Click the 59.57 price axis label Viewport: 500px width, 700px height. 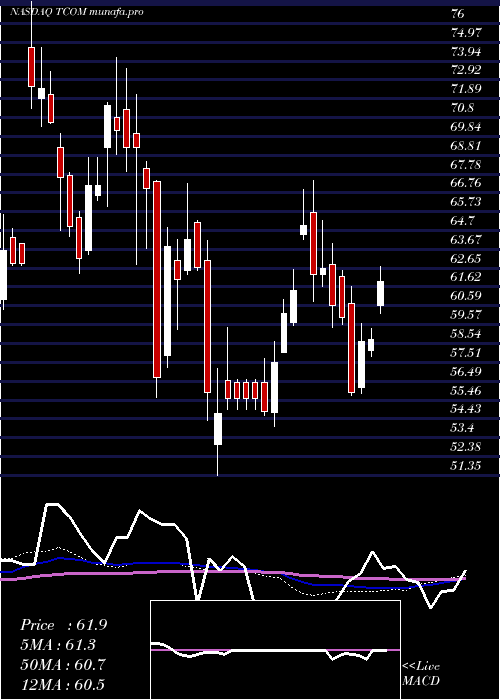point(467,315)
